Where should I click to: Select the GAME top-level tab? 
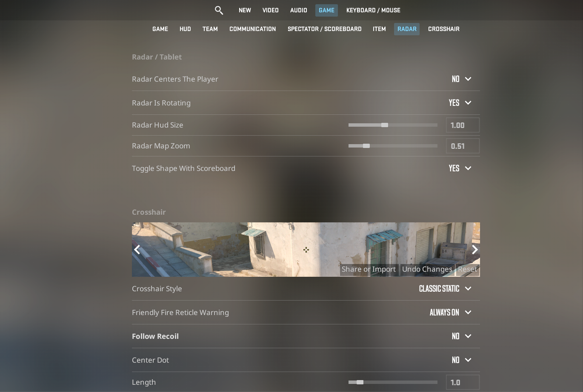pos(326,10)
